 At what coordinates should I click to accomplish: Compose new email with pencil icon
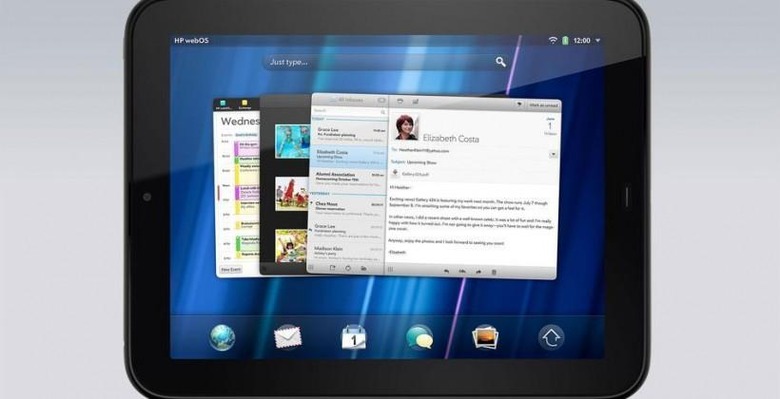coord(332,268)
